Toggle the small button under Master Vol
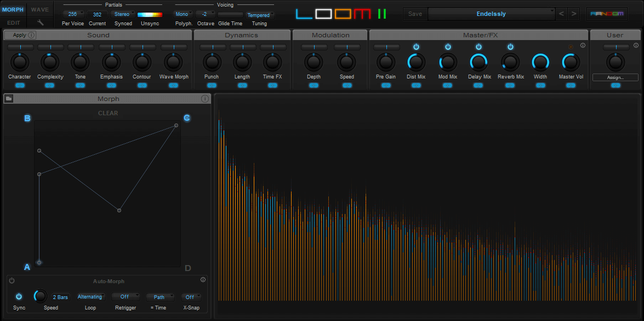 coord(571,86)
